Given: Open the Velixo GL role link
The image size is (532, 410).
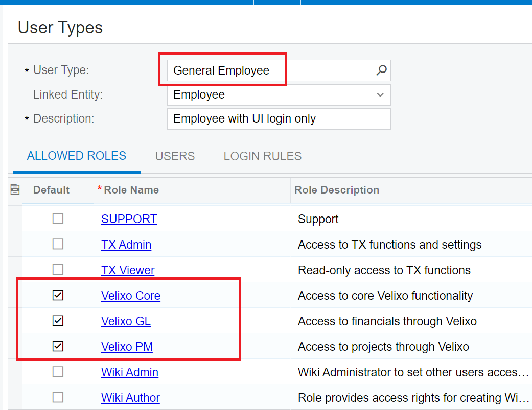Looking at the screenshot, I should 126,321.
